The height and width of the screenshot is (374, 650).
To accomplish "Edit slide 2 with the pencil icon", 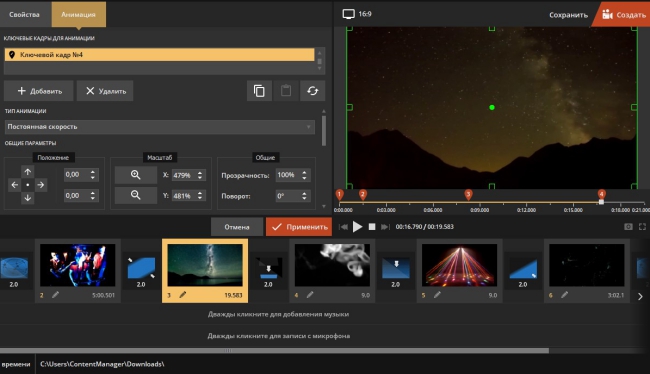I will point(55,295).
